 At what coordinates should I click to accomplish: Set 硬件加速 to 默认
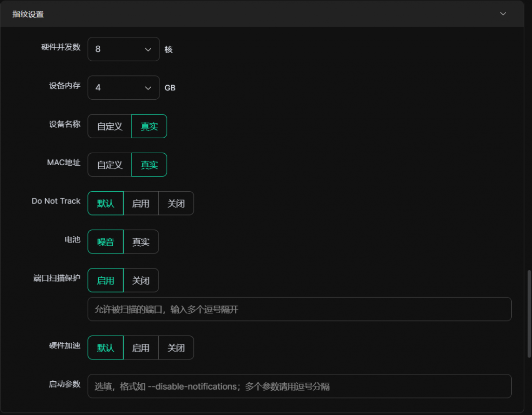pyautogui.click(x=105, y=347)
